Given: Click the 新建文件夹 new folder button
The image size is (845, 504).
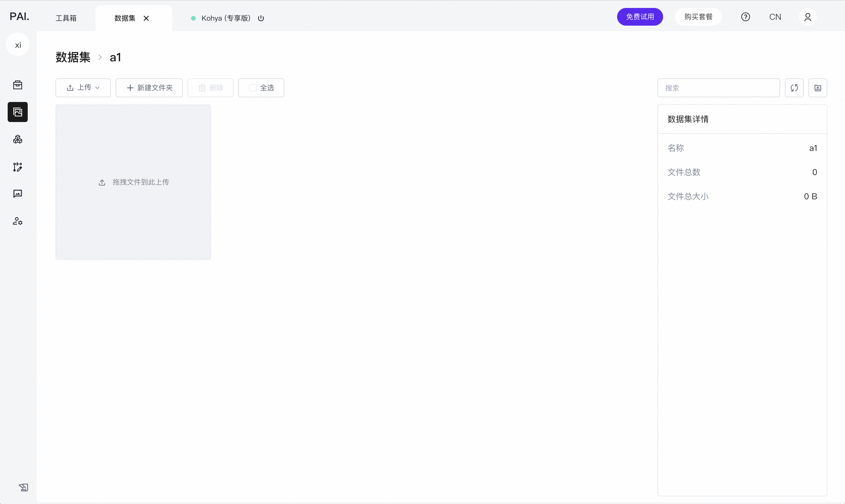Looking at the screenshot, I should click(x=149, y=88).
